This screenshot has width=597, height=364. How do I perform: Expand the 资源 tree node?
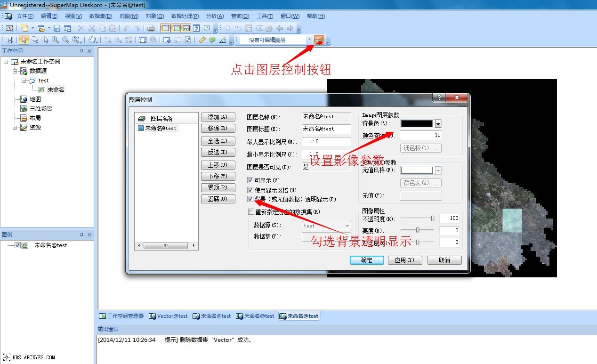point(15,128)
